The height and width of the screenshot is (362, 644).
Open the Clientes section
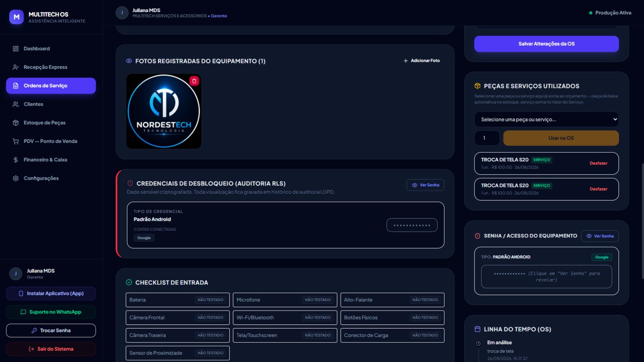tap(51, 104)
